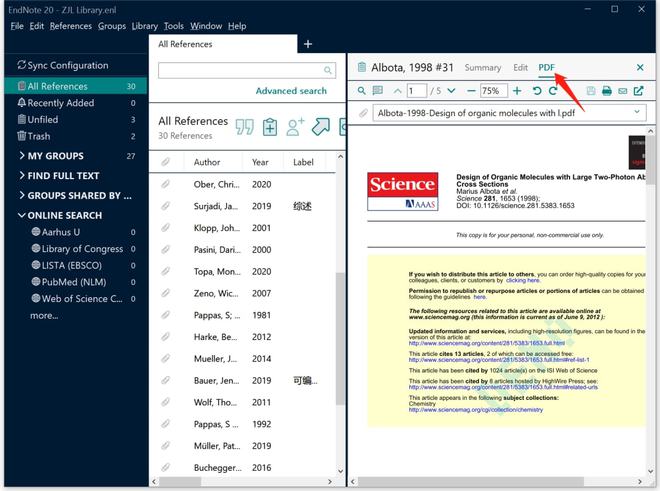Open the Tools menu

[x=173, y=26]
